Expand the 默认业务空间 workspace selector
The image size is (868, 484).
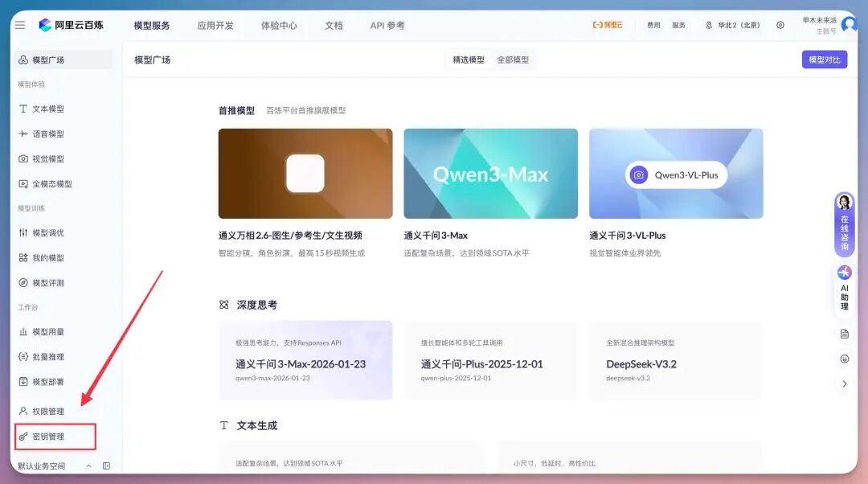click(54, 466)
